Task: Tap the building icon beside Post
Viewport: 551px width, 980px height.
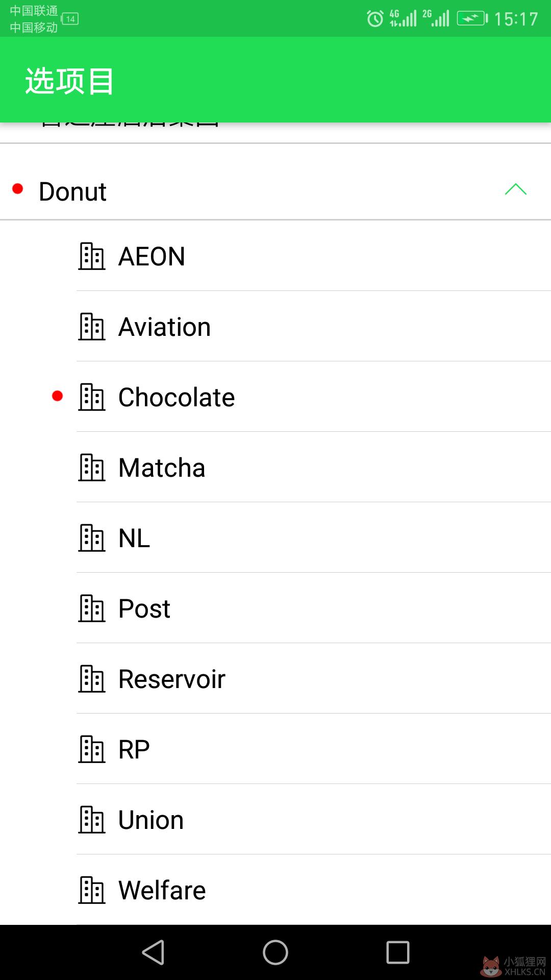Action: pyautogui.click(x=92, y=608)
